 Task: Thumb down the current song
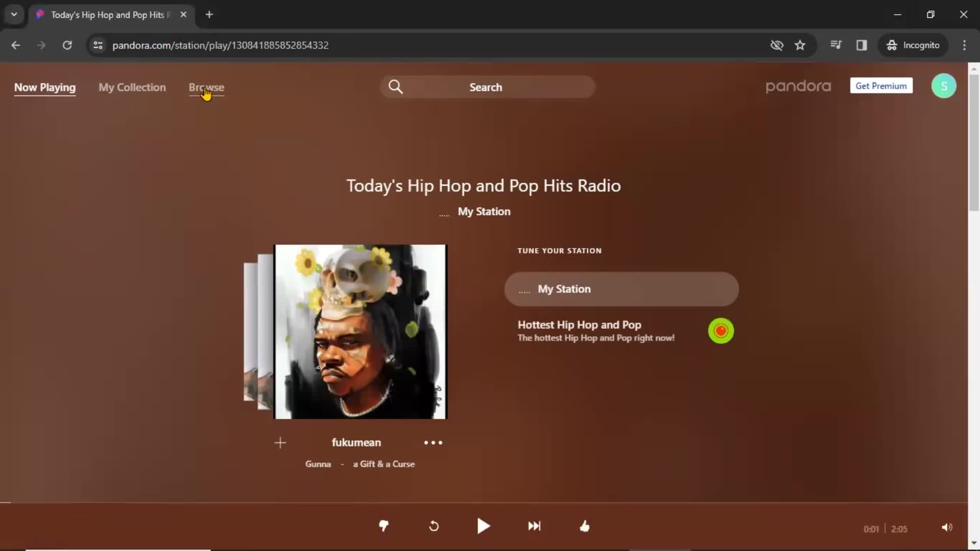(x=384, y=526)
